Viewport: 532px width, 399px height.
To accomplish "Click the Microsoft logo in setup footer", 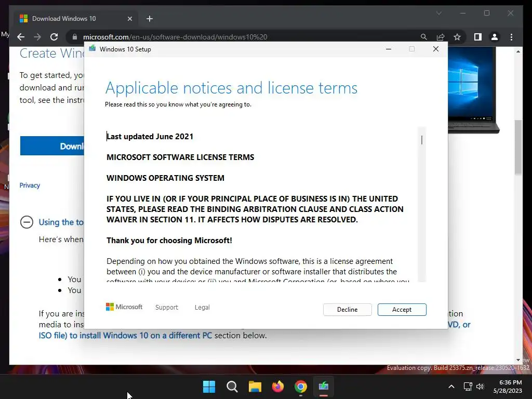I will [124, 307].
